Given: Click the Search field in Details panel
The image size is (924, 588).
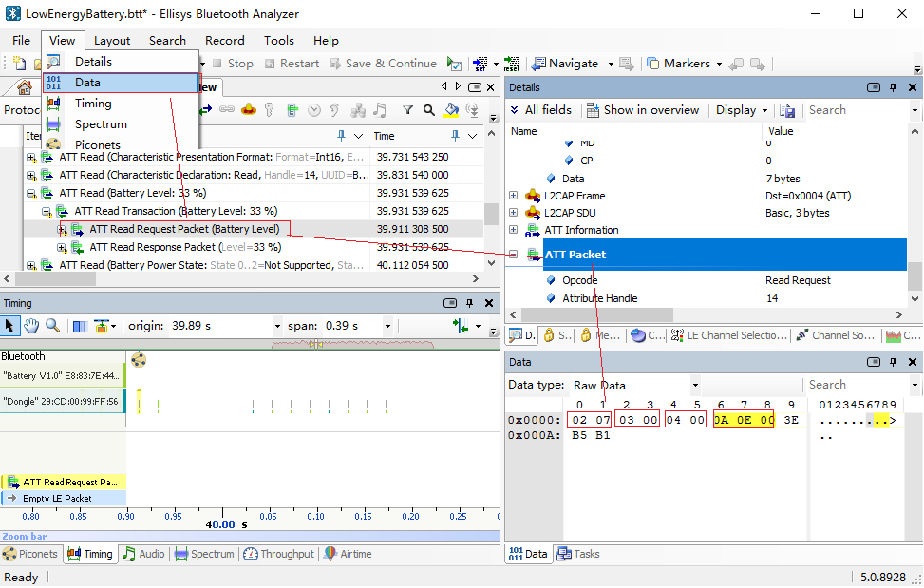Looking at the screenshot, I should pyautogui.click(x=858, y=110).
